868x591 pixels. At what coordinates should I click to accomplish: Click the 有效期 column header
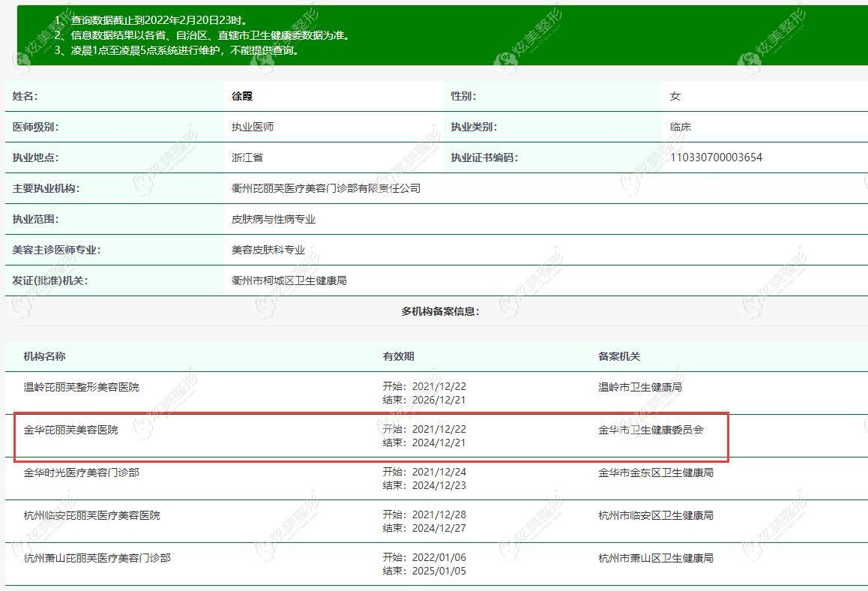(x=398, y=356)
